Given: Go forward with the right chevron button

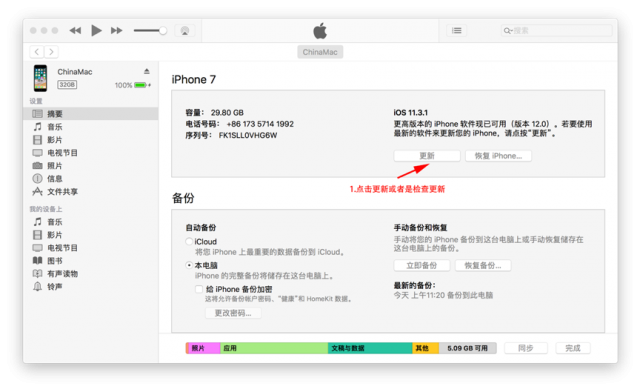Looking at the screenshot, I should tap(51, 52).
